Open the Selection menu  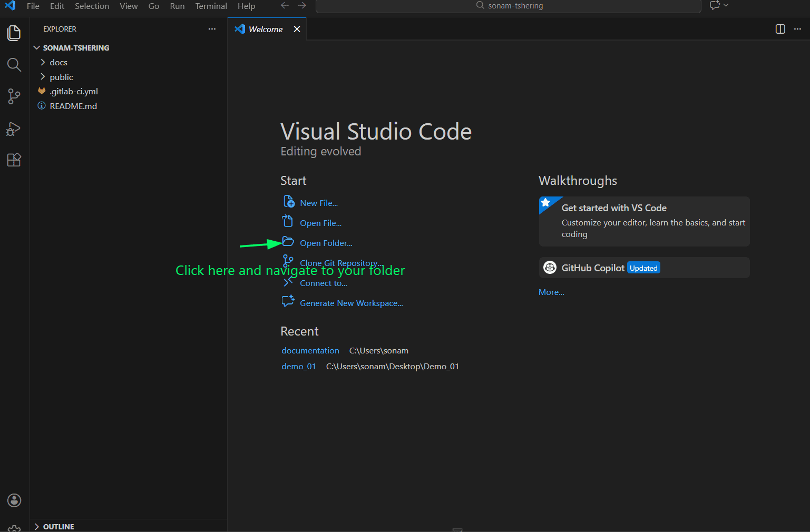click(x=92, y=6)
